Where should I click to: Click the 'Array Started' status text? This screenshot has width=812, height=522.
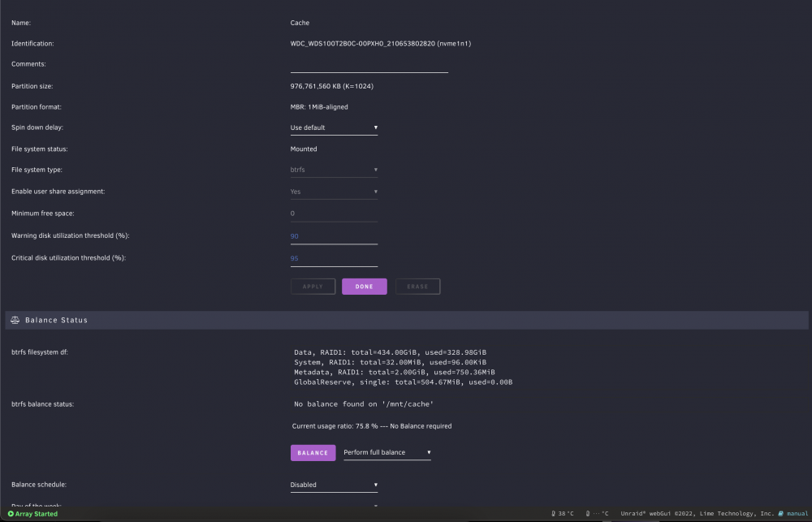click(37, 514)
